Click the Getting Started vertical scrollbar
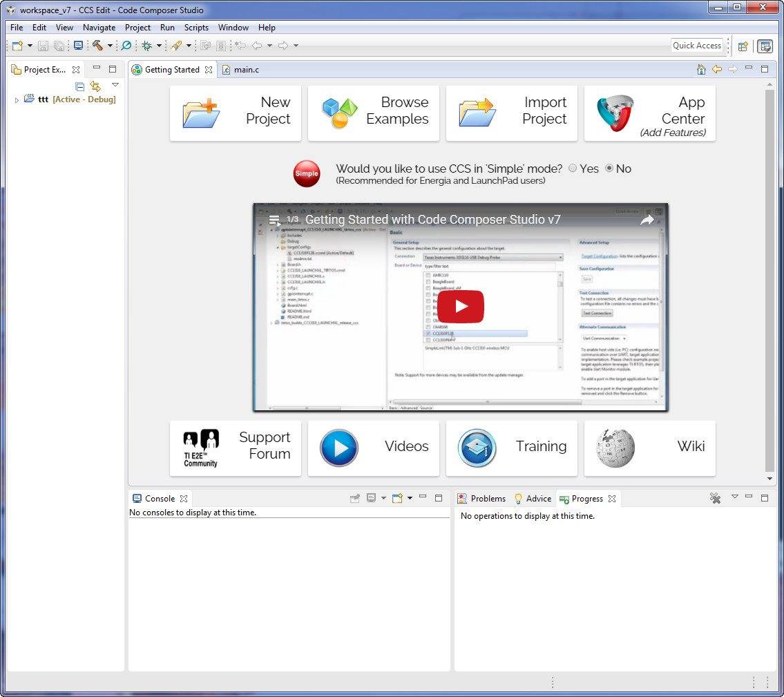 769,280
